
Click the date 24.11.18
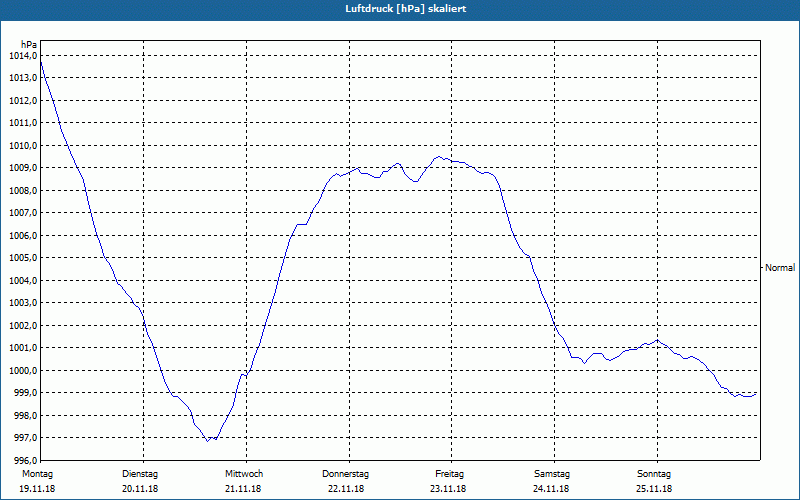coord(551,489)
